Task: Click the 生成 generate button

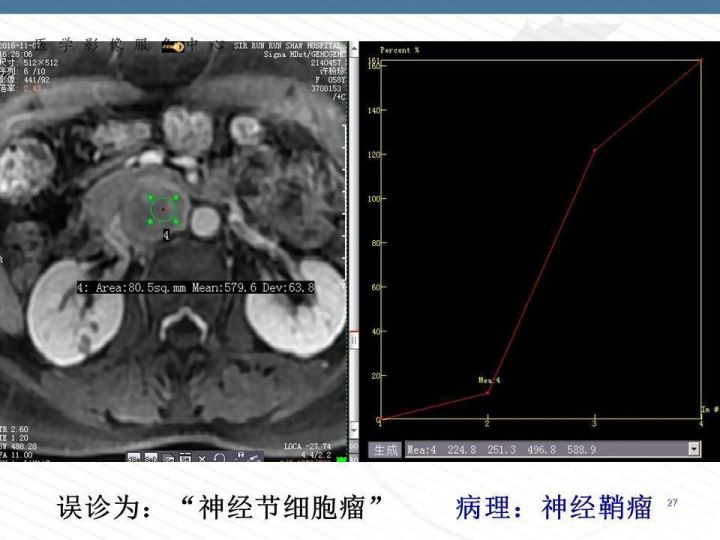Action: [385, 450]
